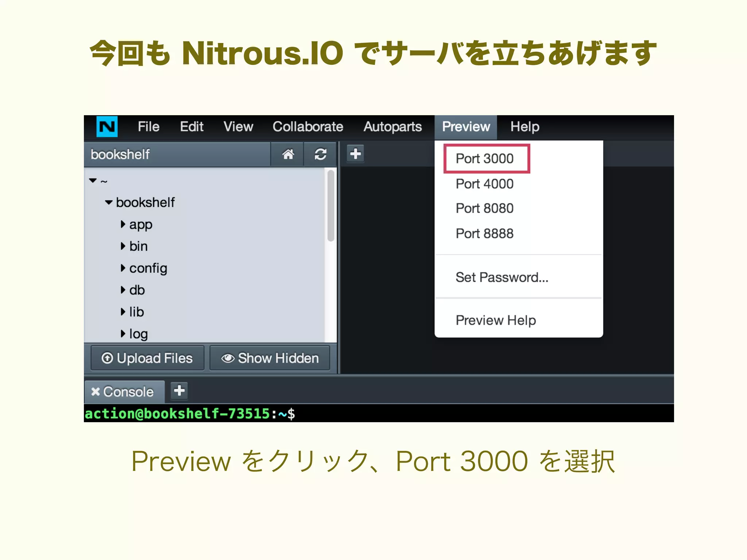Image resolution: width=747 pixels, height=560 pixels.
Task: Select the log folder name
Action: pos(139,334)
